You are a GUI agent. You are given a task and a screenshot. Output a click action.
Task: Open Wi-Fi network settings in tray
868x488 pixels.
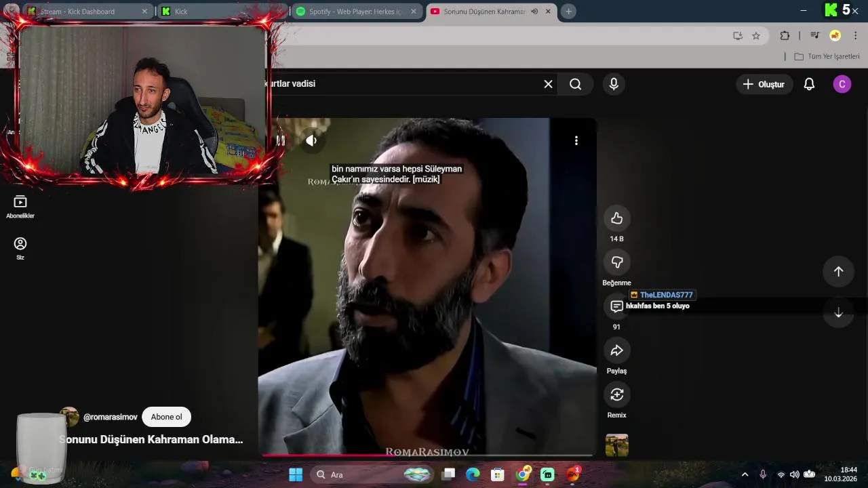(781, 474)
